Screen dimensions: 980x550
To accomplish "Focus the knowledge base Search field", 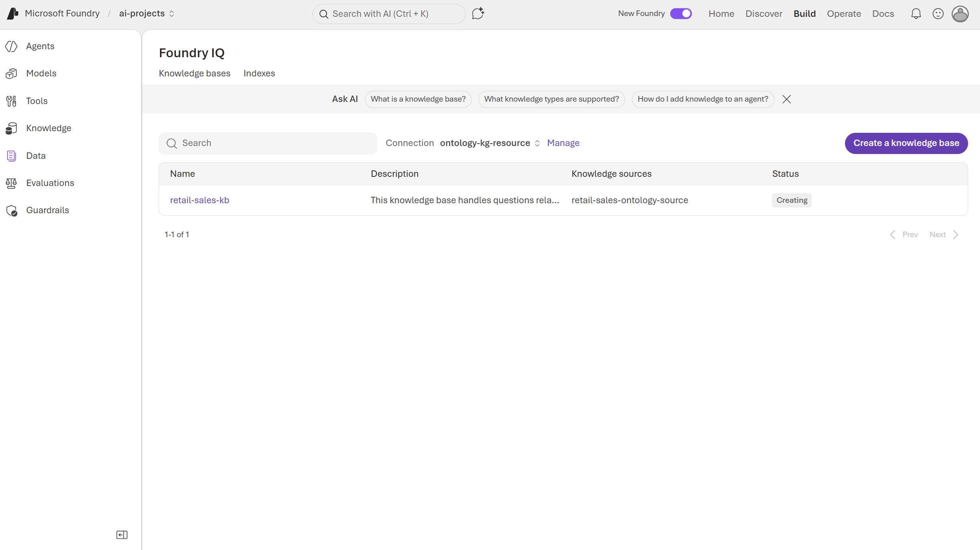I will click(268, 143).
